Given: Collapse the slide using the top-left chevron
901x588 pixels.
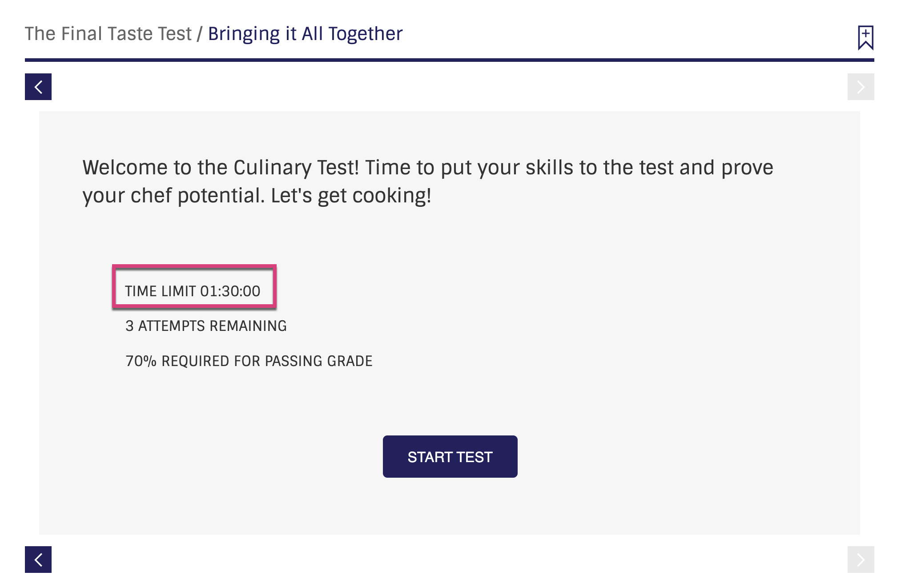Looking at the screenshot, I should tap(38, 87).
